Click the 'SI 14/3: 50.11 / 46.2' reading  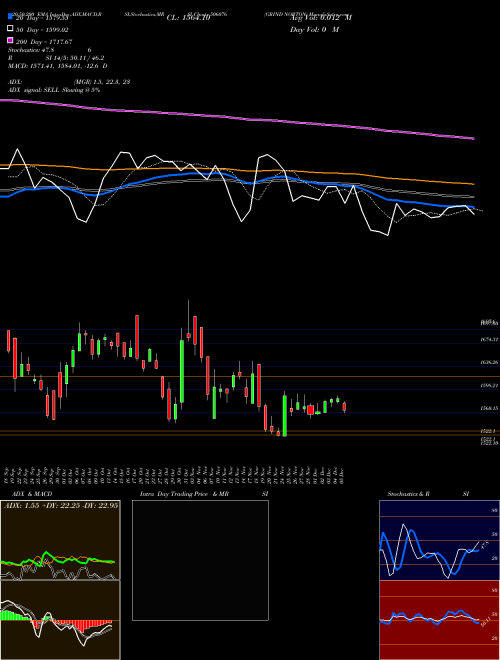click(75, 58)
